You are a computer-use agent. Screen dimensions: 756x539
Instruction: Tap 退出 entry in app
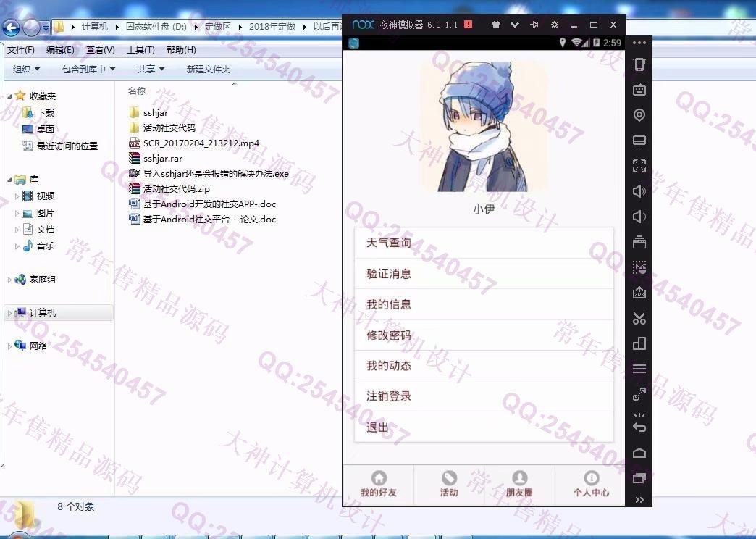484,427
